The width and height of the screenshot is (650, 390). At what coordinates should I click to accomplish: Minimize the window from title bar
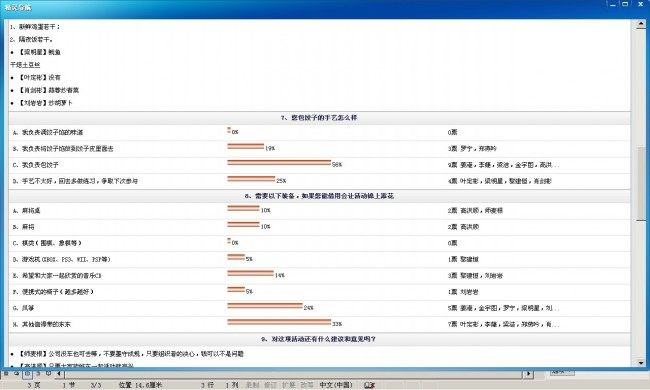coord(613,4)
